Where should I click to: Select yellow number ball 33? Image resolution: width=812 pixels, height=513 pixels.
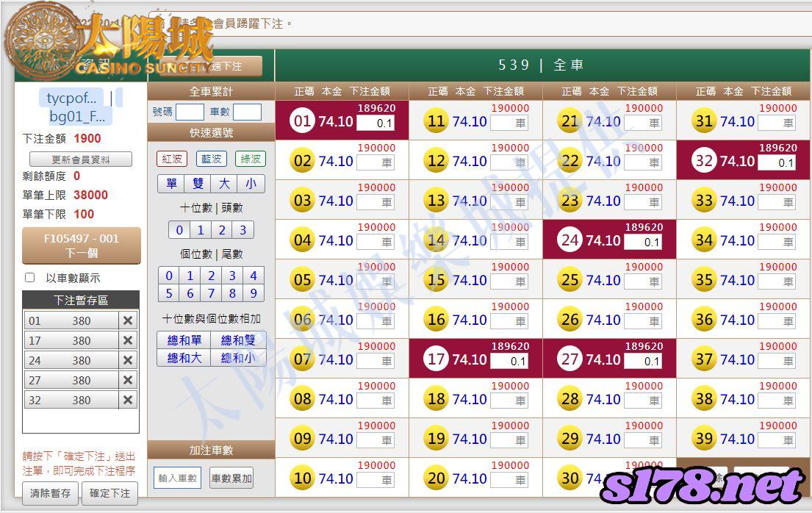tap(704, 201)
